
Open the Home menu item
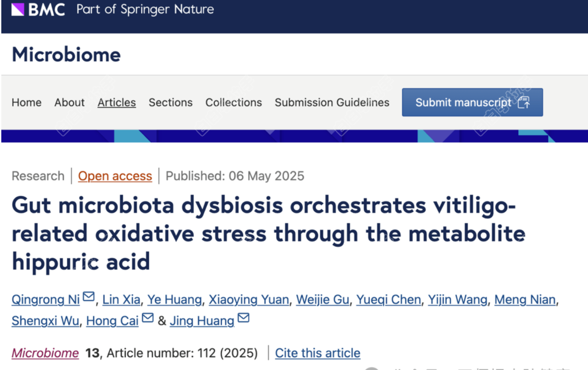[x=27, y=103]
